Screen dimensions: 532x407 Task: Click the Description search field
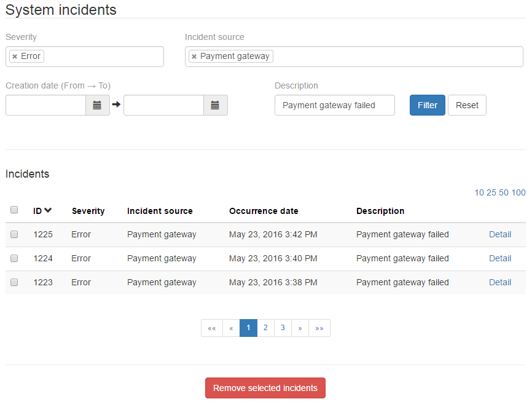(x=334, y=105)
